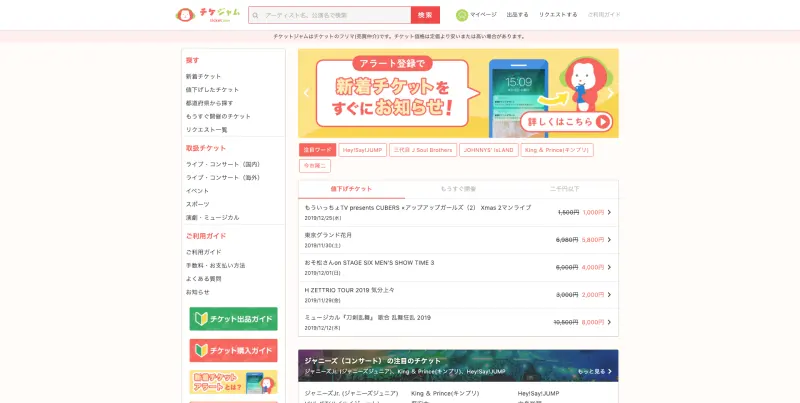
Task: Switch to 値下げチケット tab
Action: click(352, 189)
